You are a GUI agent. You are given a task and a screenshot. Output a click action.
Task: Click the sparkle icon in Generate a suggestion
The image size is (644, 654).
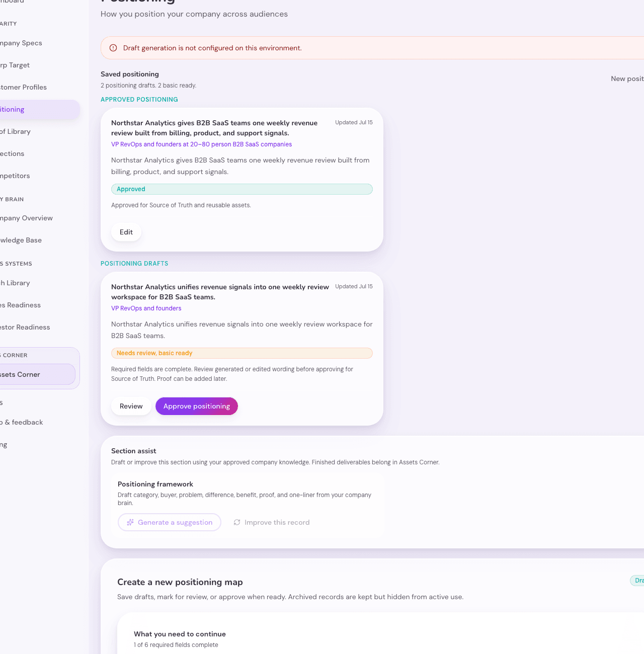click(x=130, y=522)
